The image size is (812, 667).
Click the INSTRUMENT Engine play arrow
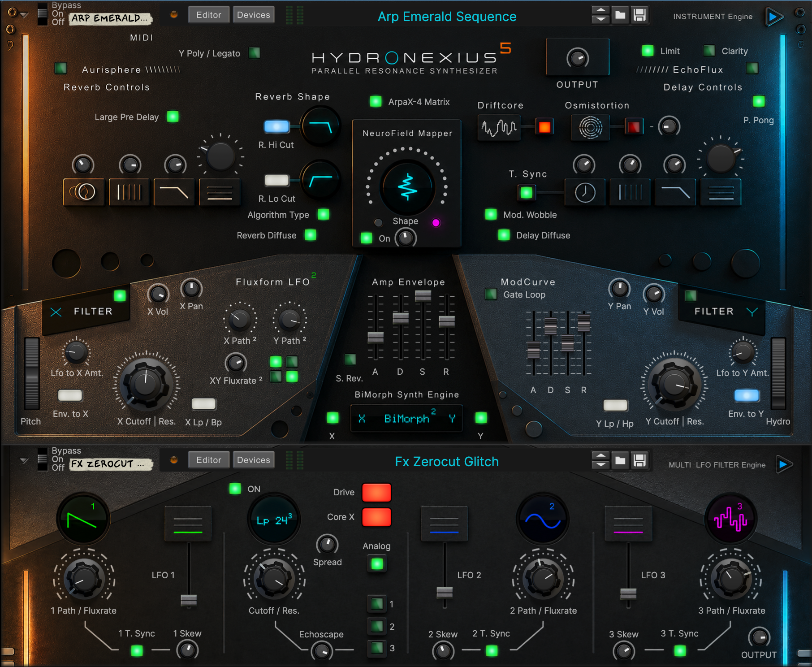pyautogui.click(x=774, y=17)
